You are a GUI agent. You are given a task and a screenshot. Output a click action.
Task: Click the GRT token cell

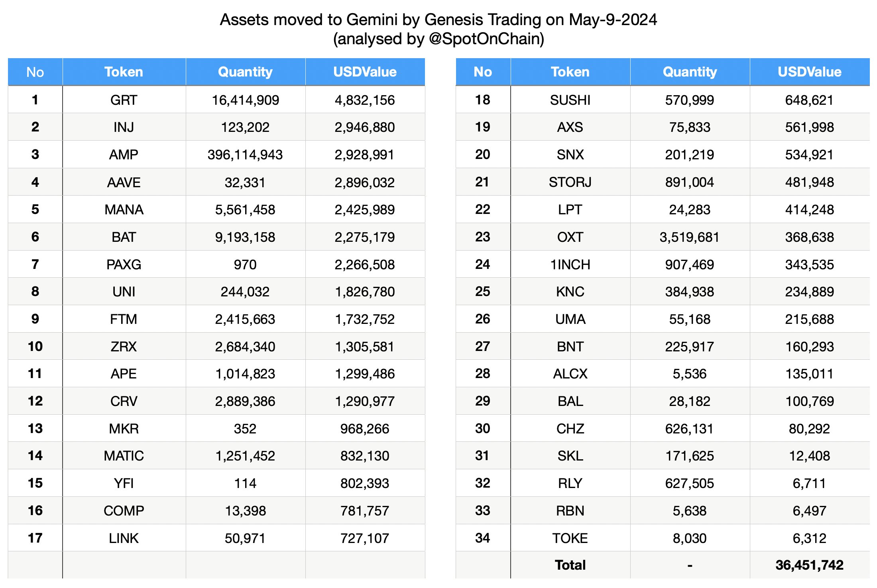[x=124, y=100]
